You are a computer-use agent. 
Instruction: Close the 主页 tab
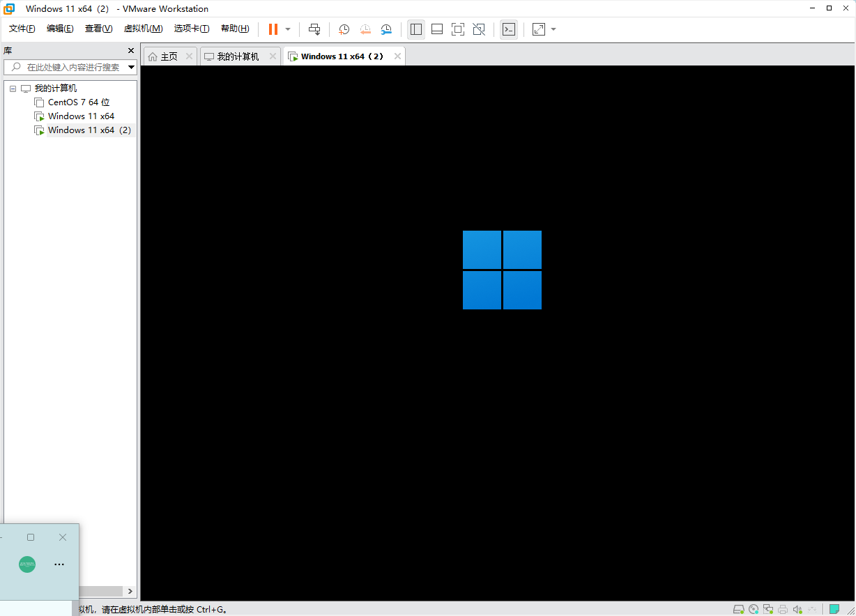[x=189, y=56]
